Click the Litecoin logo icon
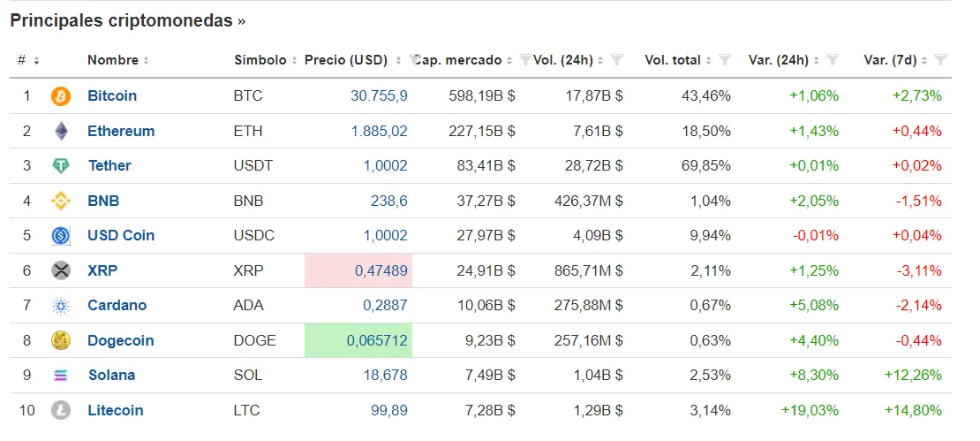The width and height of the screenshot is (980, 441). tap(61, 410)
